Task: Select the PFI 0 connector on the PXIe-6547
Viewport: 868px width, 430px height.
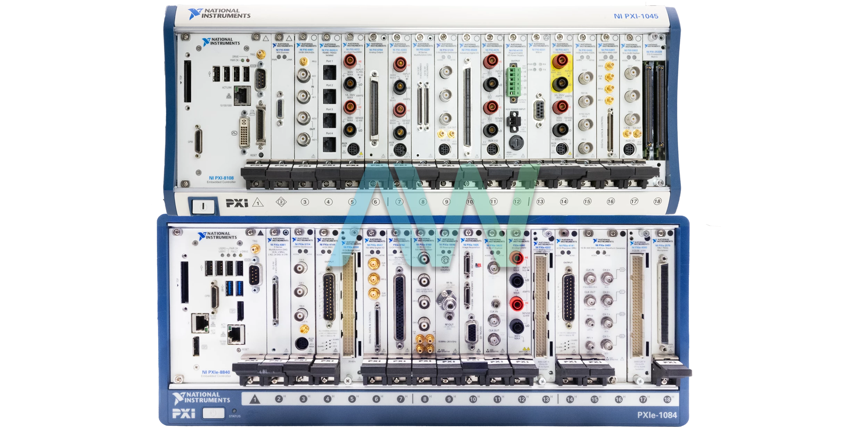Action: tap(374, 279)
